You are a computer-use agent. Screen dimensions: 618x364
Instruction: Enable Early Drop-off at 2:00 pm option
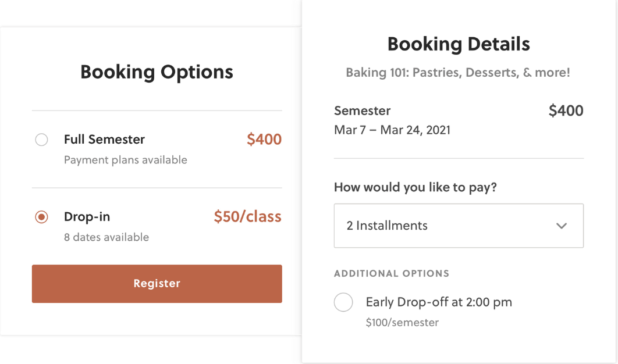[343, 302]
